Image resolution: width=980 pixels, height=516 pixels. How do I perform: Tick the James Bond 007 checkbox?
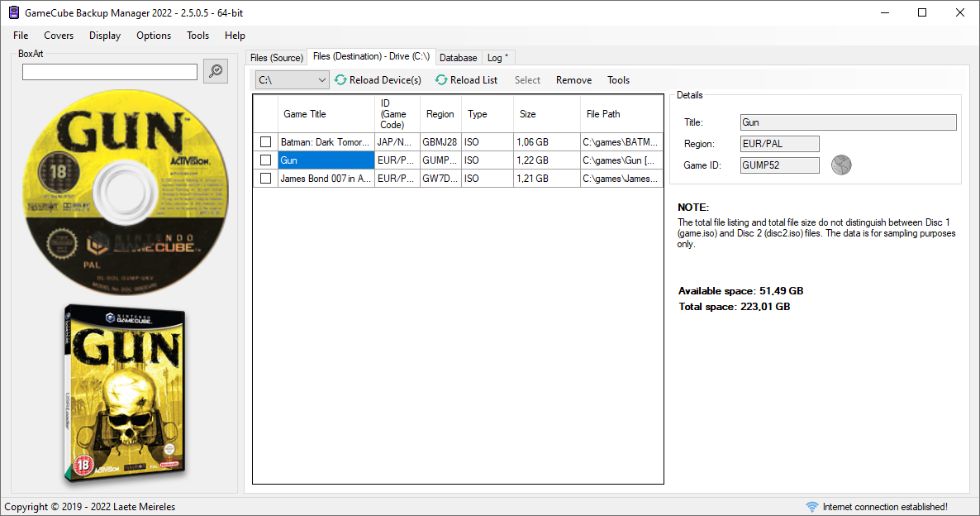click(x=265, y=179)
